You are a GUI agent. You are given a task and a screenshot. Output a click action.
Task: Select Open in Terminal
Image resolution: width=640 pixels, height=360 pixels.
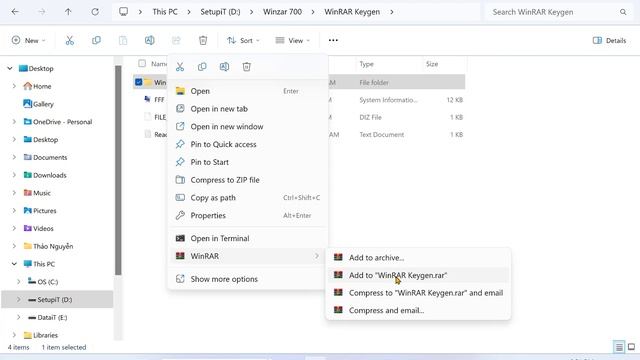(247, 238)
